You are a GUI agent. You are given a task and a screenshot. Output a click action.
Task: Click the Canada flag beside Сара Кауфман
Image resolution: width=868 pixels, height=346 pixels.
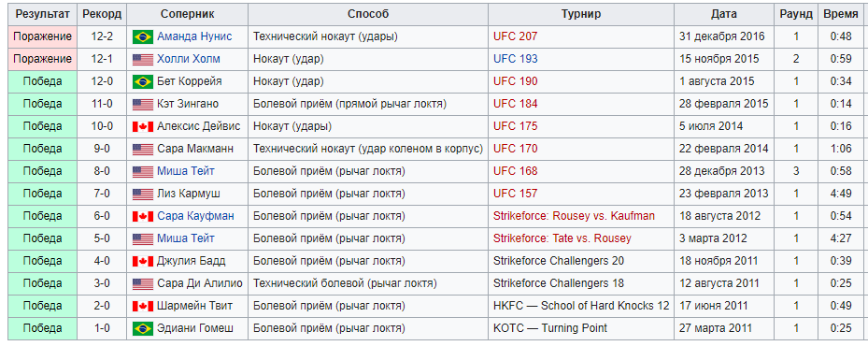tap(143, 217)
